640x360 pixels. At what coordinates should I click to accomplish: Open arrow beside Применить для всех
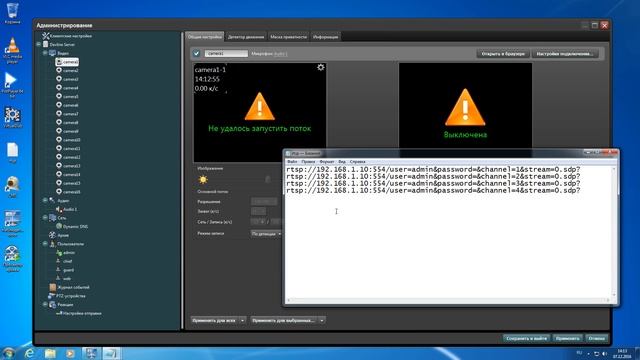[242, 320]
